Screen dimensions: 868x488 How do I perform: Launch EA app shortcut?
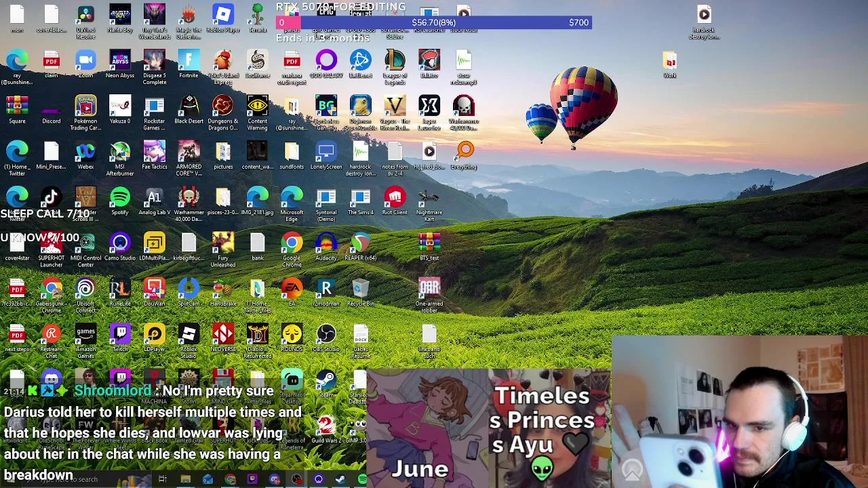292,289
